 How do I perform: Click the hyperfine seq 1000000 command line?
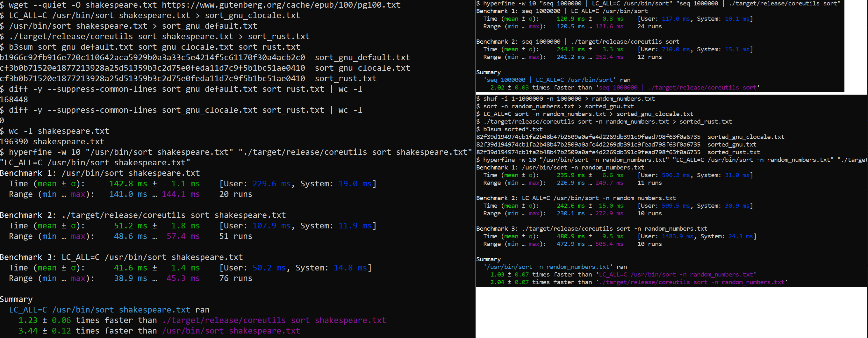(658, 4)
